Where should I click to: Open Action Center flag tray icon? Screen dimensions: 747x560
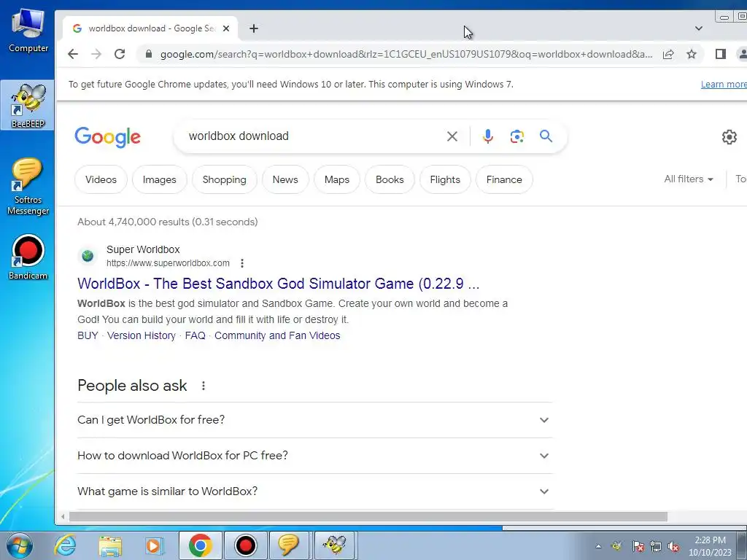point(638,547)
